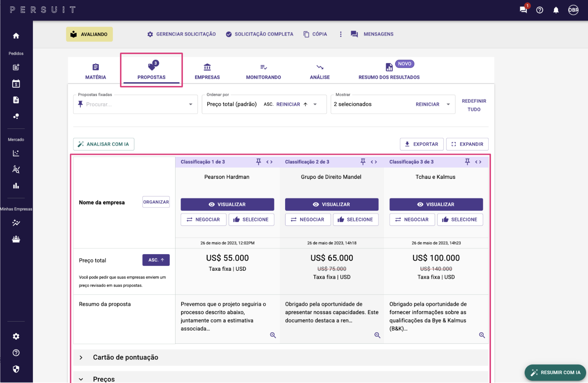Click Resumir com IA
The width and height of the screenshot is (588, 383).
[x=555, y=373]
